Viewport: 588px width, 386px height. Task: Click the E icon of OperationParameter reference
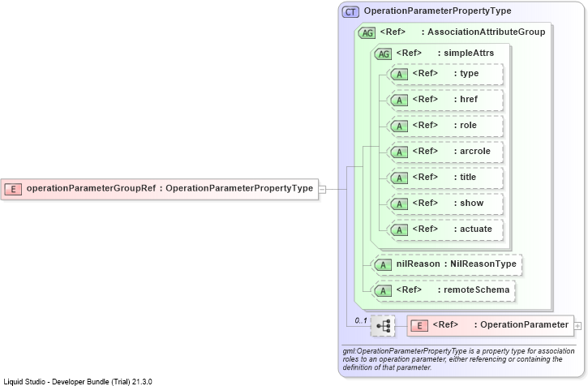click(419, 326)
